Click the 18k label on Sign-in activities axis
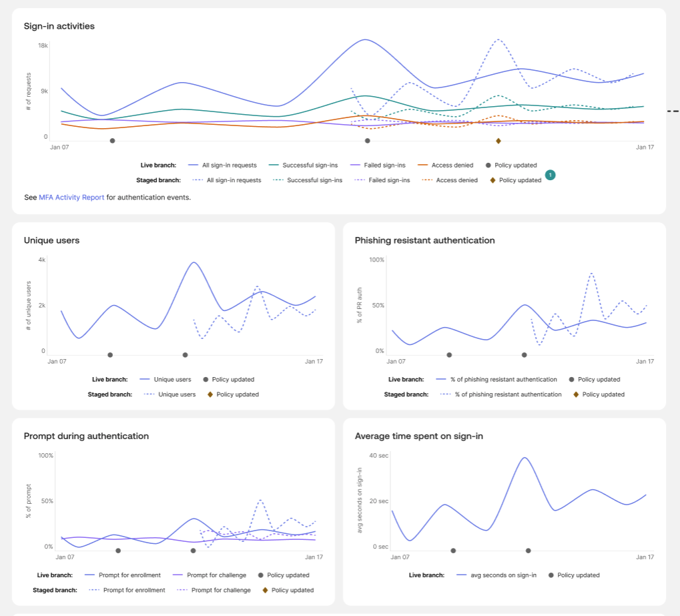 (x=43, y=45)
